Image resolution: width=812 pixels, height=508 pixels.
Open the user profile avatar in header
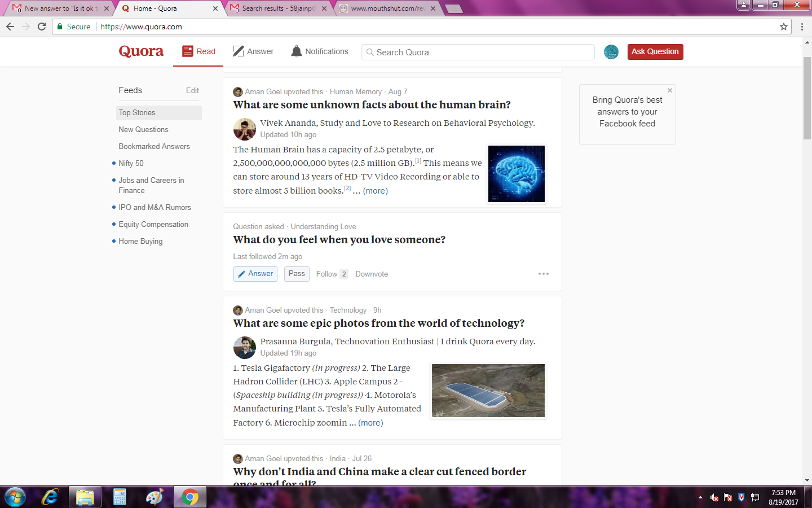click(x=611, y=52)
